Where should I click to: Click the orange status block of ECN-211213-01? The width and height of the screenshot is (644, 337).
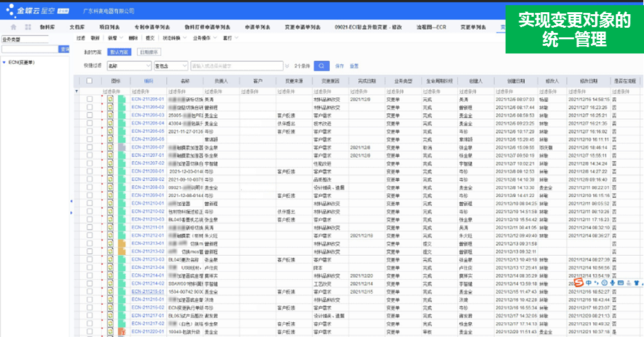(122, 244)
